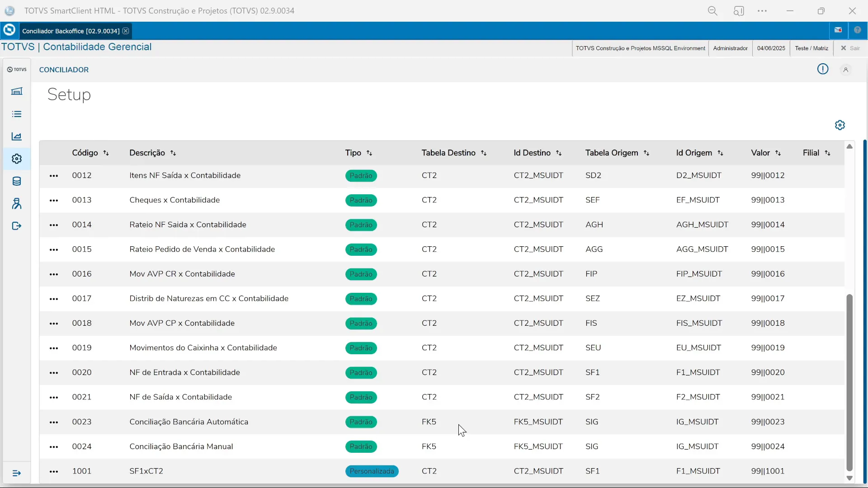Click the exclamation notification icon top right
Screen dimensions: 868x488
pyautogui.click(x=823, y=69)
